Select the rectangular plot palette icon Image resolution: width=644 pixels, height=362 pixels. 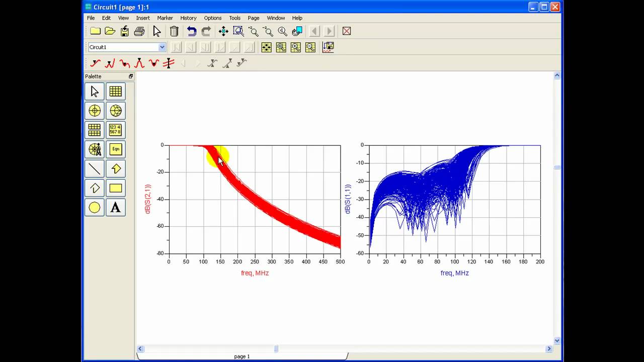tap(116, 92)
